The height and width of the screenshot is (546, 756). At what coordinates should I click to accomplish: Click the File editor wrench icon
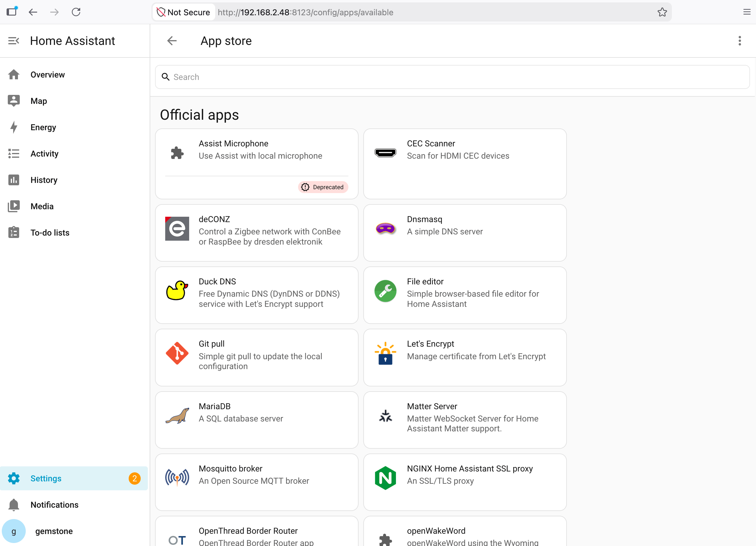385,291
